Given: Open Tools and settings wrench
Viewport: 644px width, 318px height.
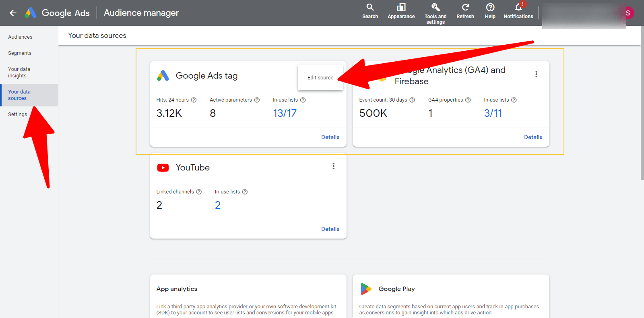Looking at the screenshot, I should (x=436, y=8).
